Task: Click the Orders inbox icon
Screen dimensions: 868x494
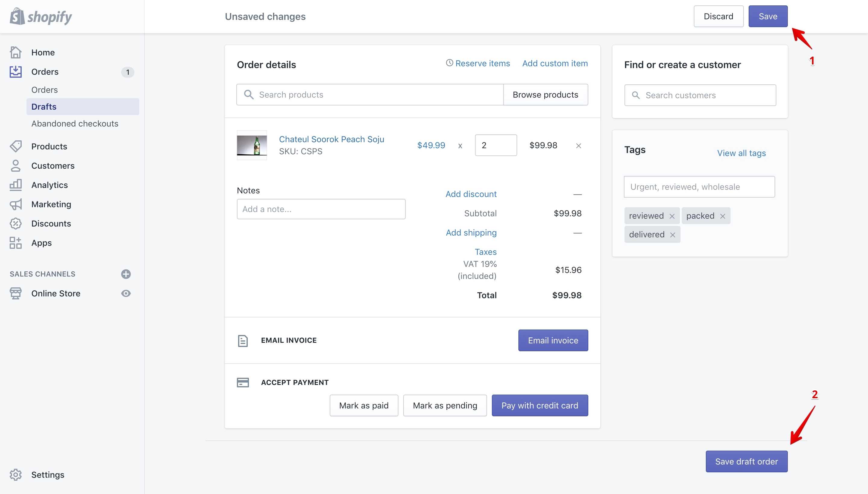Action: 16,72
